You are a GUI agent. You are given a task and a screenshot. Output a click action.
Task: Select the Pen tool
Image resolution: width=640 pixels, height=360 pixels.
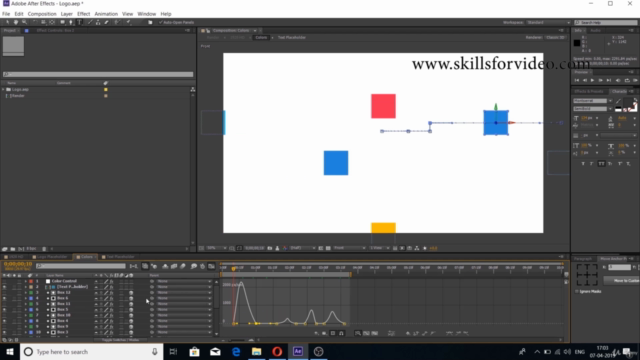[x=71, y=22]
